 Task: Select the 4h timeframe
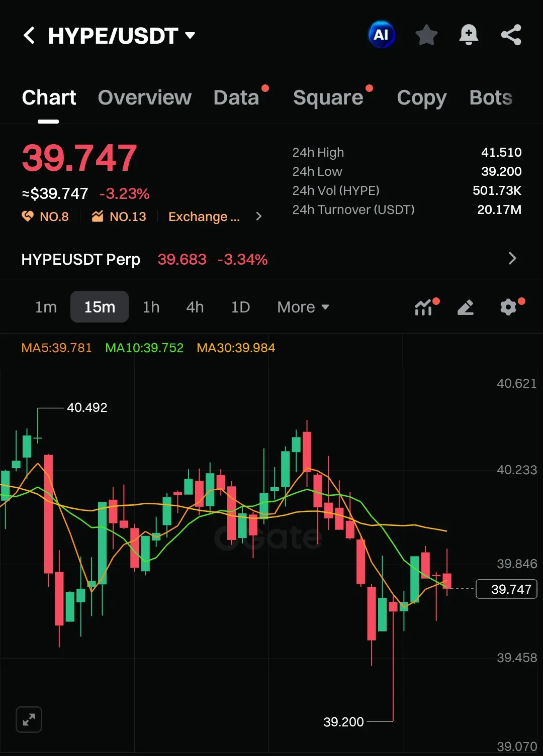pos(195,307)
